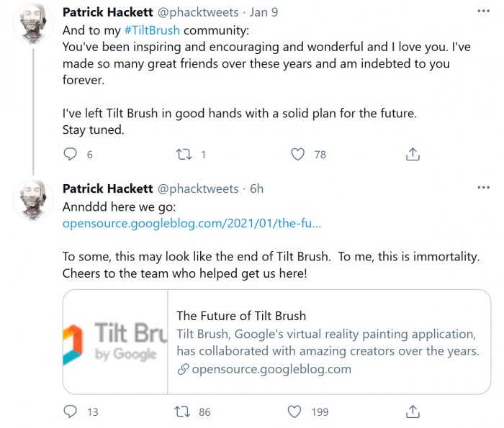Open more options on Jan 9 tweet
This screenshot has height=428, width=504.
483,12
